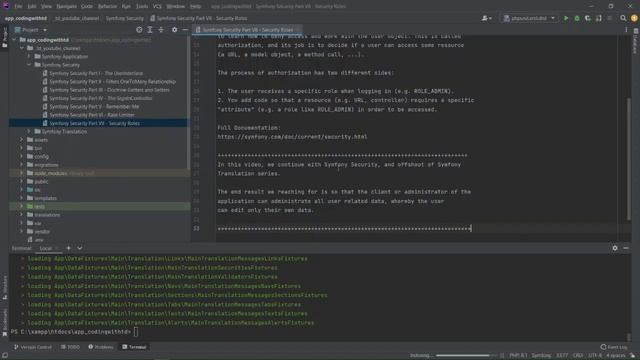The height and width of the screenshot is (360, 640).
Task: Expand the assets folder
Action: [x=22, y=140]
